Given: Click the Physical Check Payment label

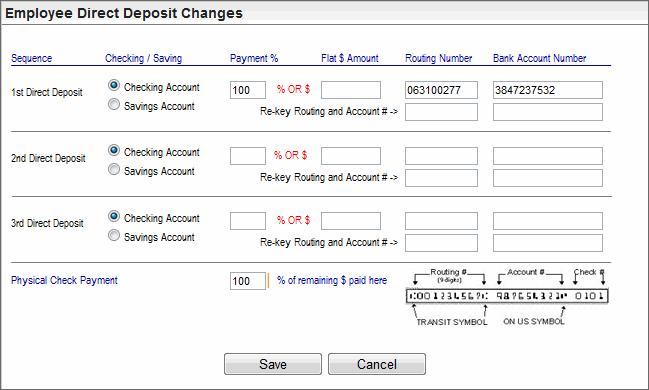Looking at the screenshot, I should tap(64, 280).
